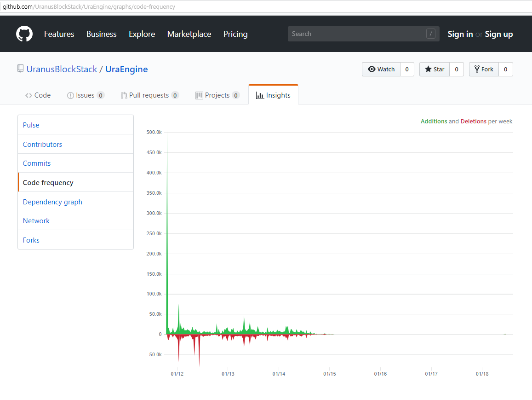Click the Projects board icon
Screen dimensions: 532x400
[x=199, y=95]
